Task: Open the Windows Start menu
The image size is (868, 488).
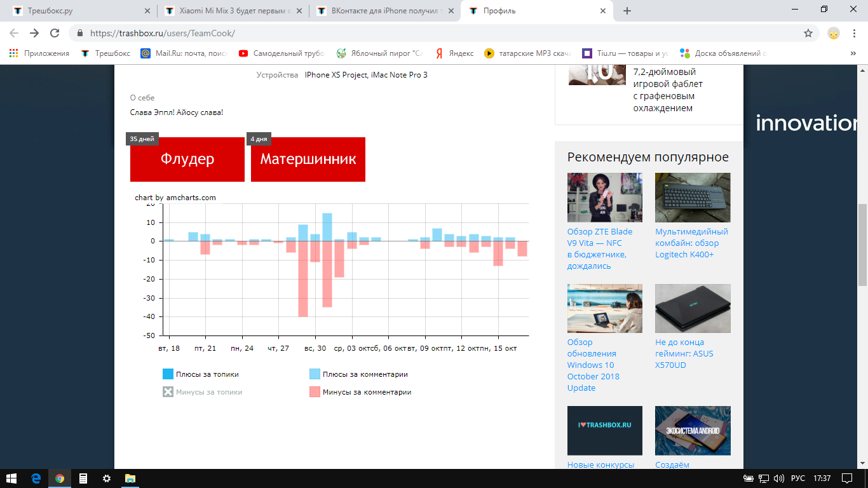Action: click(x=11, y=478)
